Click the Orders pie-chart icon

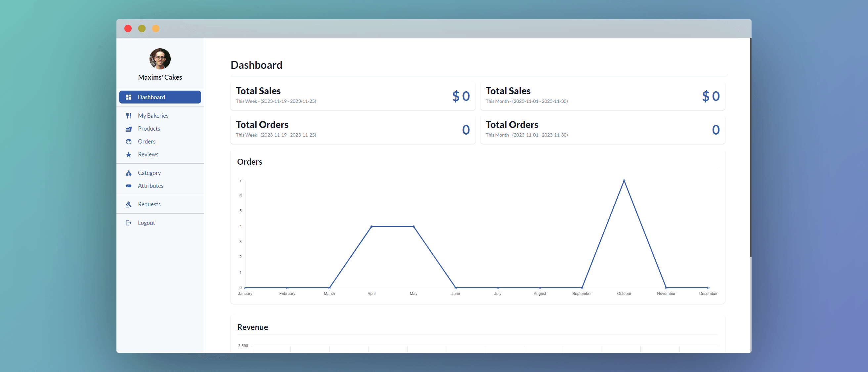tap(129, 141)
